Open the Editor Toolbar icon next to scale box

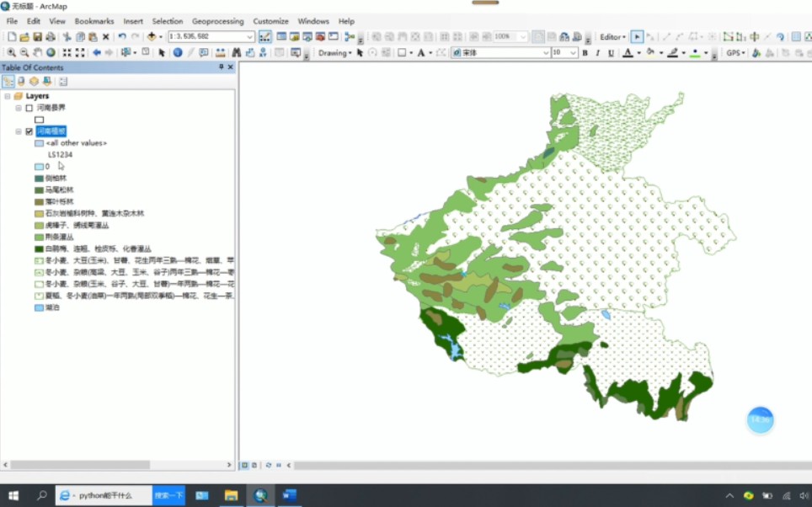click(264, 37)
